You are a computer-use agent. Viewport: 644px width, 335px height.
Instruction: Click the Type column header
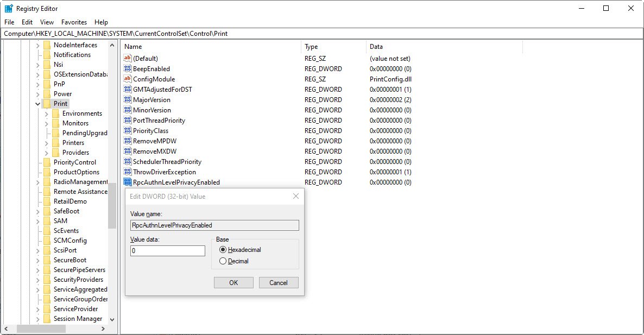(x=333, y=47)
